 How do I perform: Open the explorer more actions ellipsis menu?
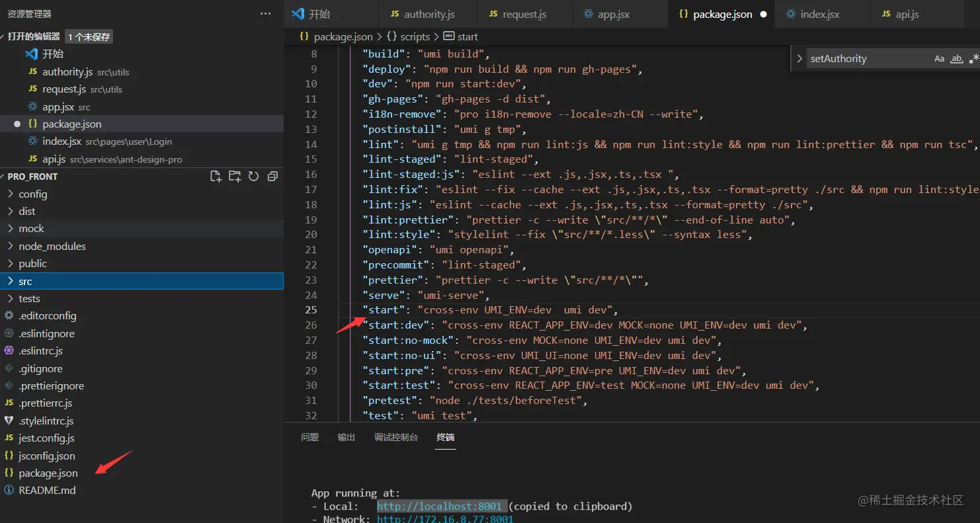tap(265, 13)
